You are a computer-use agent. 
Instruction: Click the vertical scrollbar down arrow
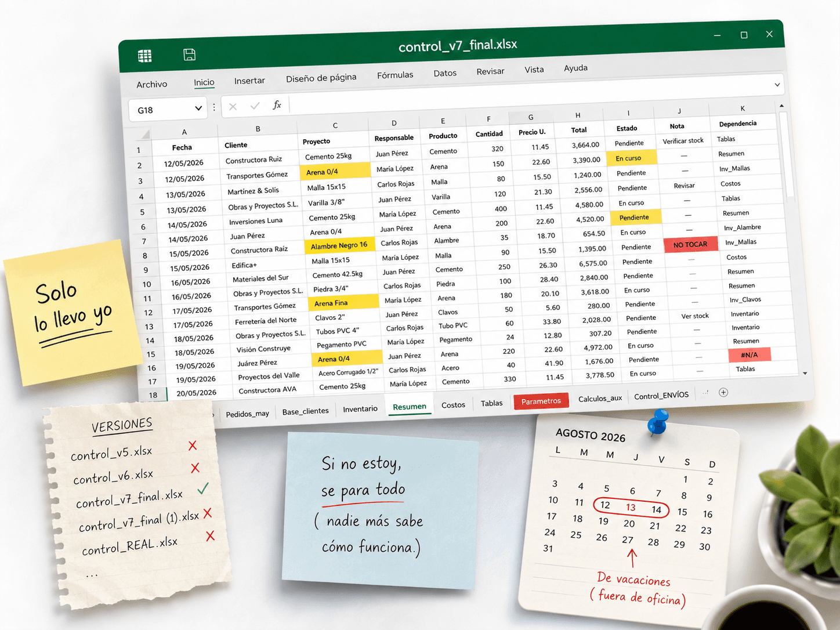click(x=805, y=373)
